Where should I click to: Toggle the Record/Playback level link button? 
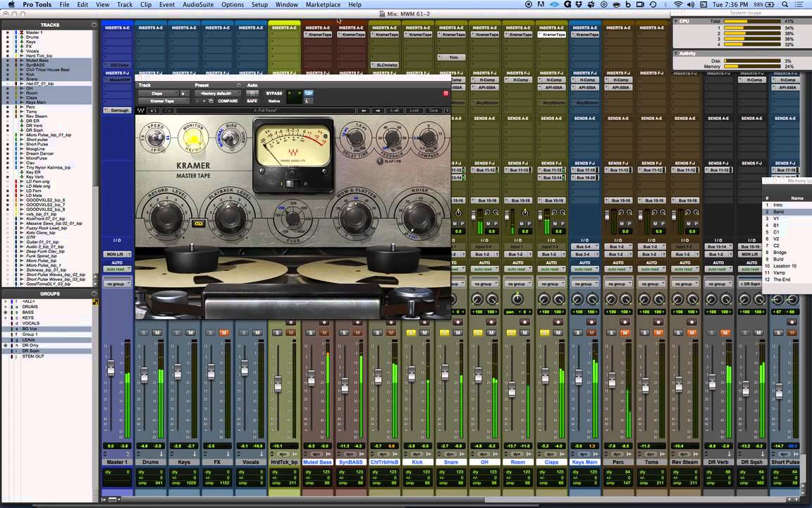coord(198,224)
